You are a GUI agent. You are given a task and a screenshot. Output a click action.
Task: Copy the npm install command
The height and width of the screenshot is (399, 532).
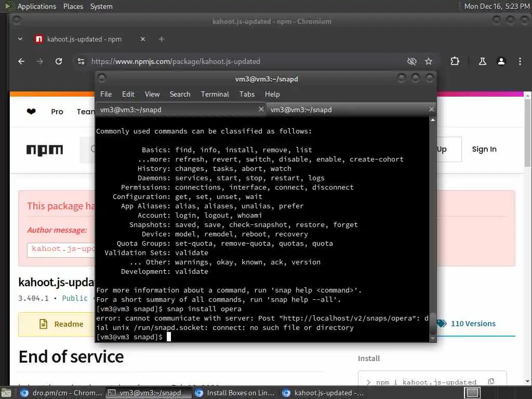[x=491, y=381]
